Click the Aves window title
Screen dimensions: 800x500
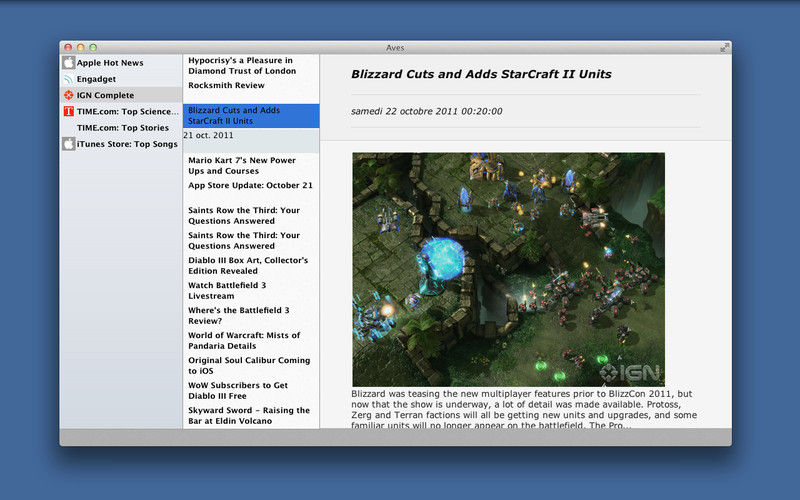coord(395,47)
